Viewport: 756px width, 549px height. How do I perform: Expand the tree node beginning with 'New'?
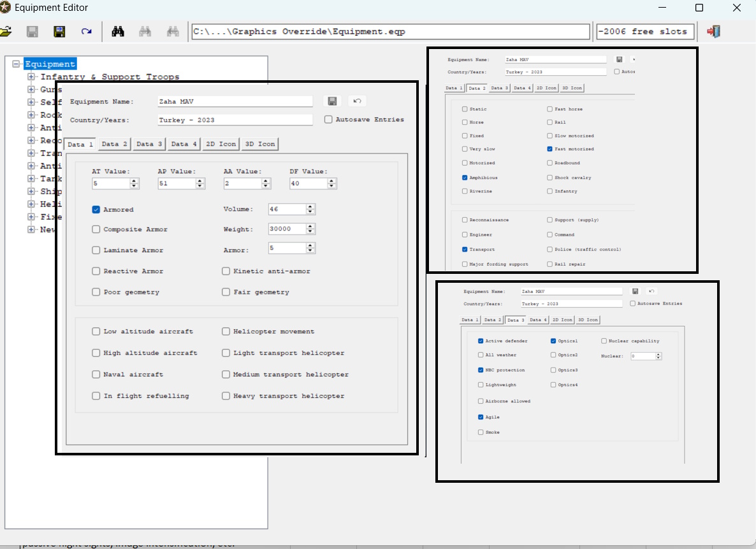coord(31,229)
